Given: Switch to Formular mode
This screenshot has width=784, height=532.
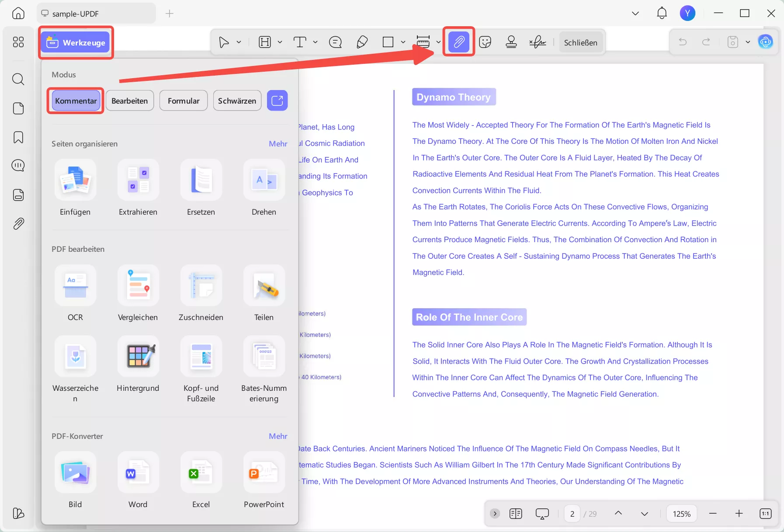Looking at the screenshot, I should tap(184, 101).
